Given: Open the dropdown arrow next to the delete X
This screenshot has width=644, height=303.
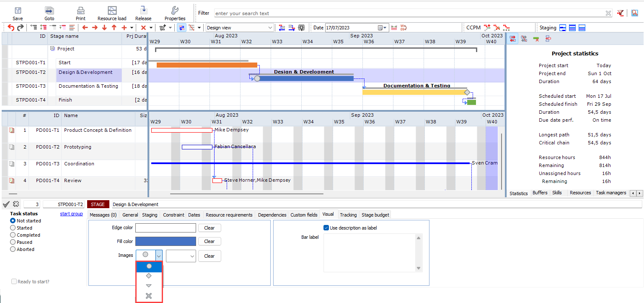Looking at the screenshot, I should pyautogui.click(x=151, y=28).
